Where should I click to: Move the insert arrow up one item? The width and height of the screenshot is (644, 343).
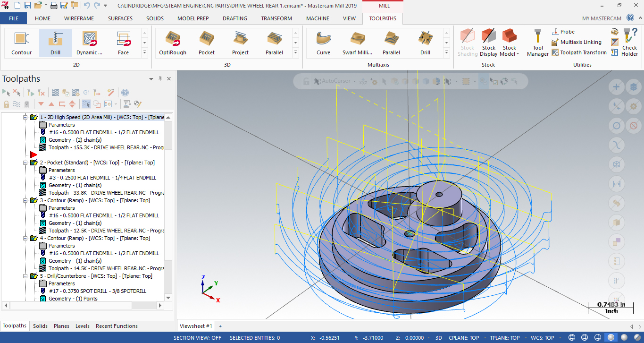coord(51,104)
